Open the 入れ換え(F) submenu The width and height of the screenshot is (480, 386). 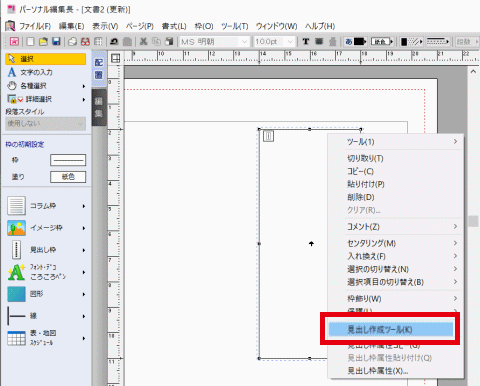[395, 256]
